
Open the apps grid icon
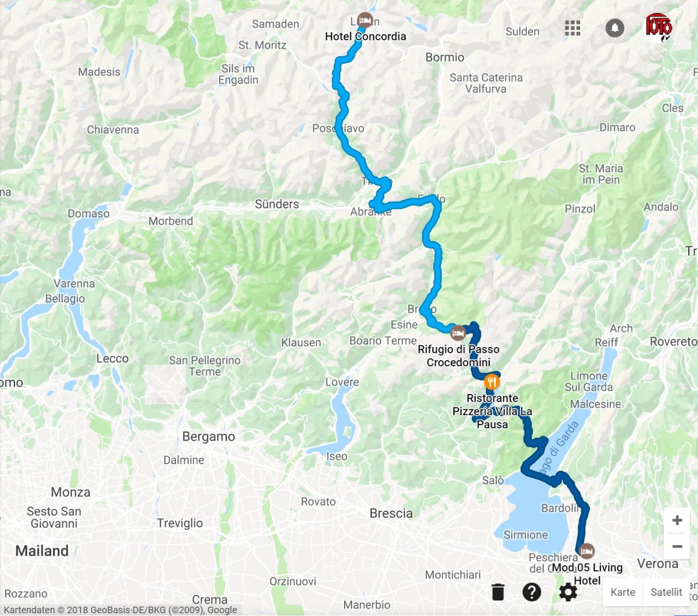573,28
